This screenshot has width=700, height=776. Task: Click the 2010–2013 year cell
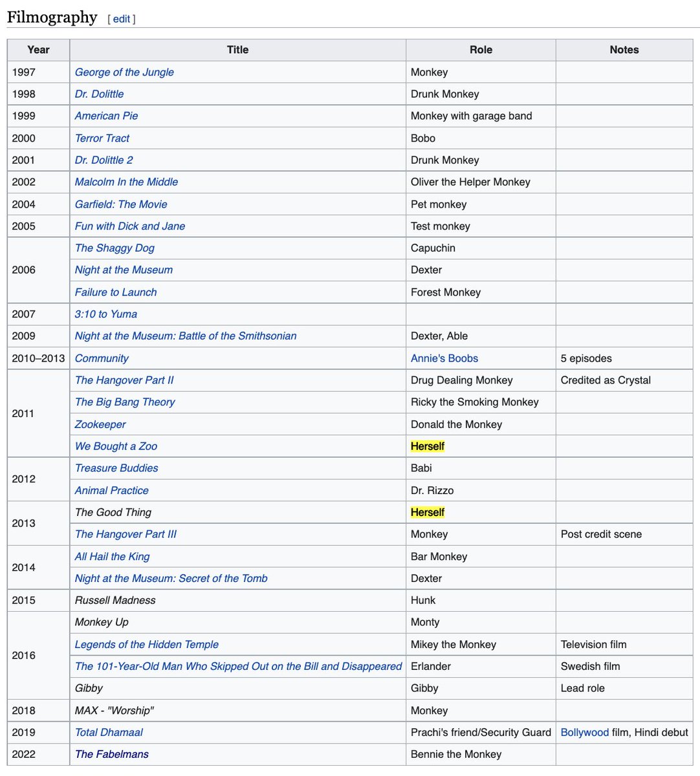pyautogui.click(x=38, y=358)
